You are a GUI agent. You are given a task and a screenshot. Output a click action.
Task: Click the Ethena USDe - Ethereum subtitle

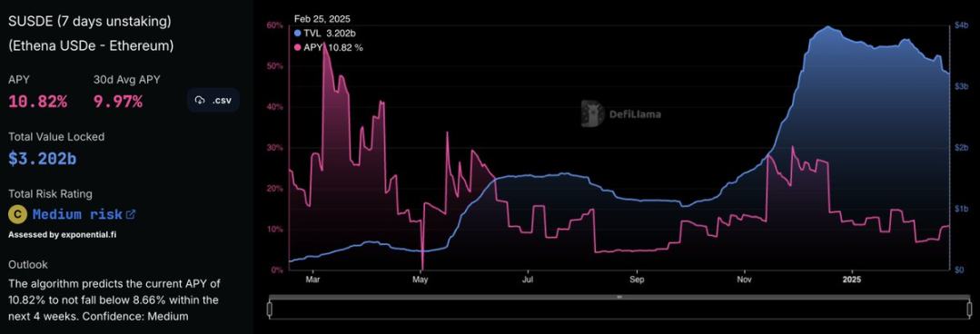(x=91, y=46)
